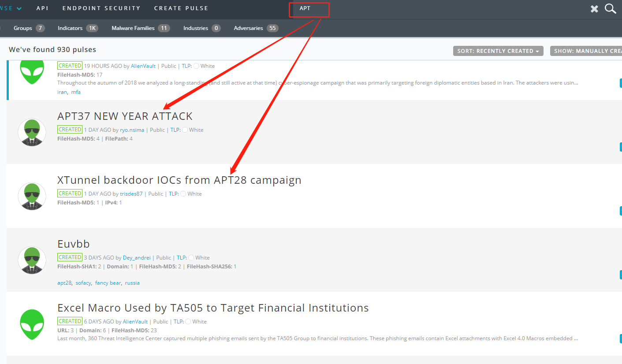The image size is (622, 364).
Task: Open the XTunnel backdoor IOCs pulse title
Action: point(179,180)
